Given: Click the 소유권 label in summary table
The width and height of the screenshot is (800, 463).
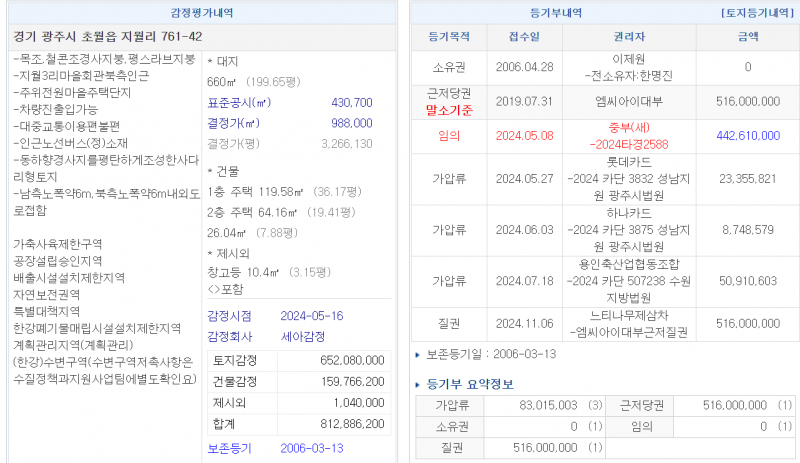Looking at the screenshot, I should coord(452,426).
